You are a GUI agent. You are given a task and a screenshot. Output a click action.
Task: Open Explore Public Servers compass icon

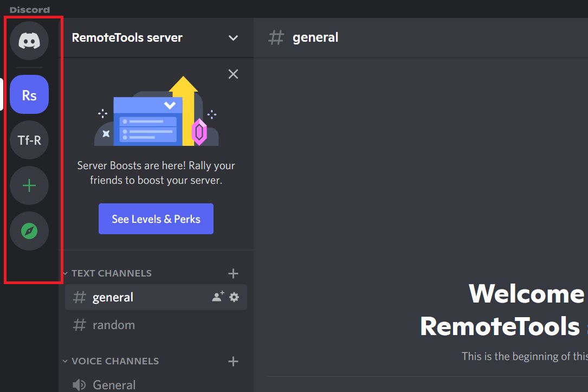(x=29, y=230)
